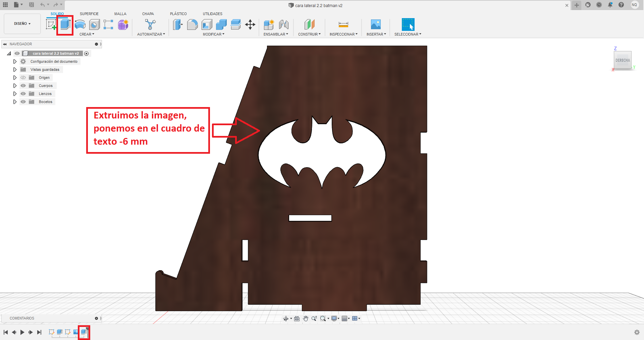The height and width of the screenshot is (340, 644).
Task: Redo the last undone action
Action: click(x=56, y=5)
